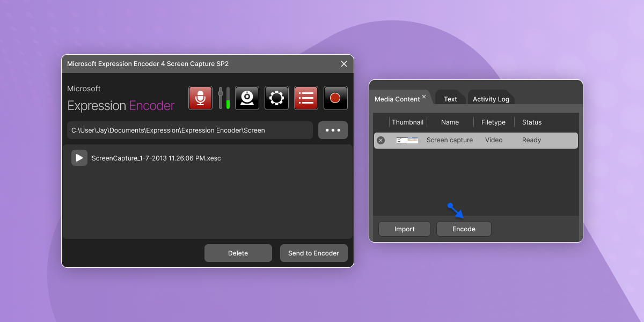Select the Screen capture name cell
Viewport: 644px width, 322px height.
pos(450,140)
